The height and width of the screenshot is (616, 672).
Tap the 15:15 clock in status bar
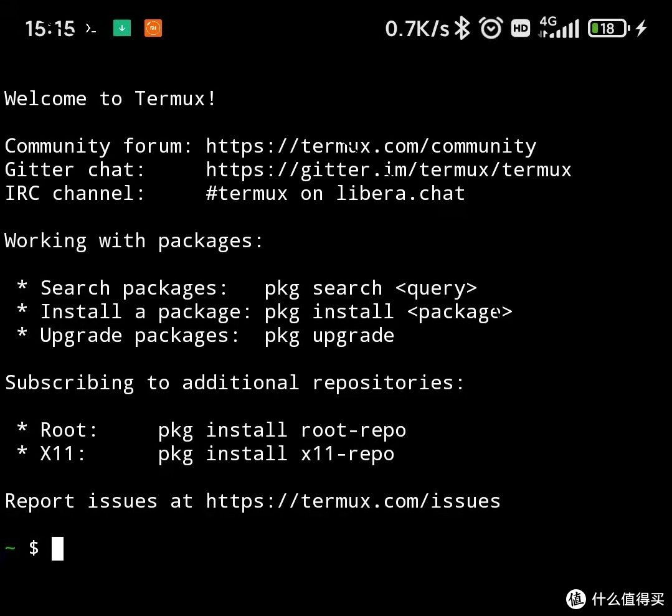[x=50, y=29]
